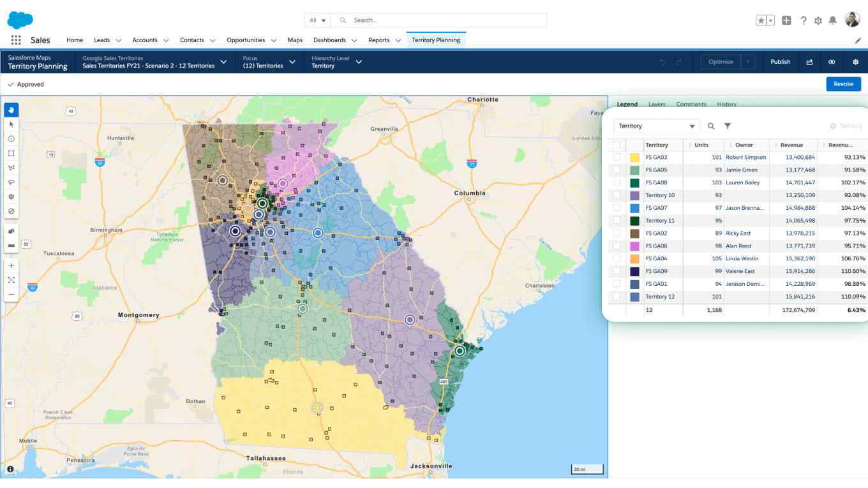Search the legend with magnifier icon
The image size is (868, 488).
coord(711,126)
